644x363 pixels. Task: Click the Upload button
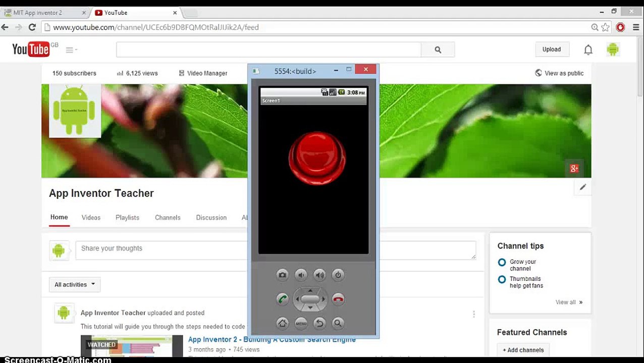[x=552, y=49]
